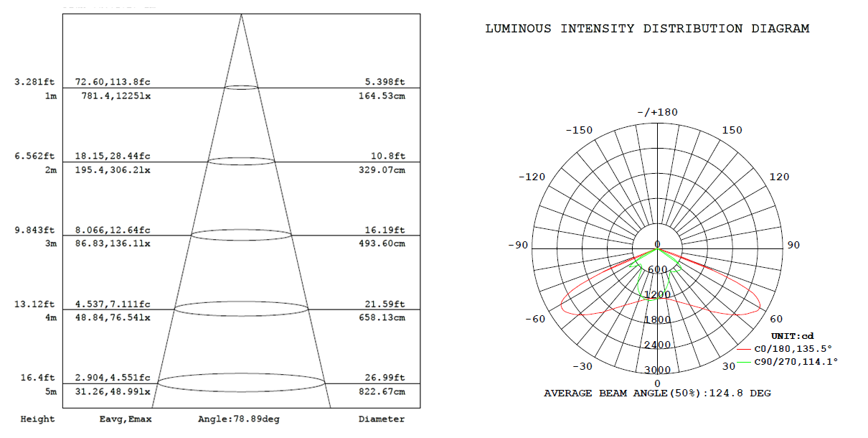This screenshot has height=438, width=868.
Task: Select the Luminous Intensity Distribution Diagram title
Action: coord(647,29)
